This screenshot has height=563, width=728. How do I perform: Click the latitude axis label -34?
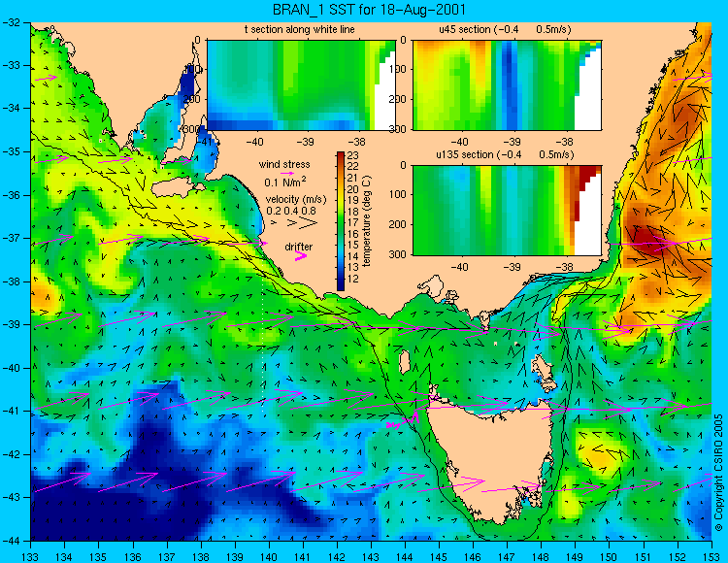(x=12, y=109)
